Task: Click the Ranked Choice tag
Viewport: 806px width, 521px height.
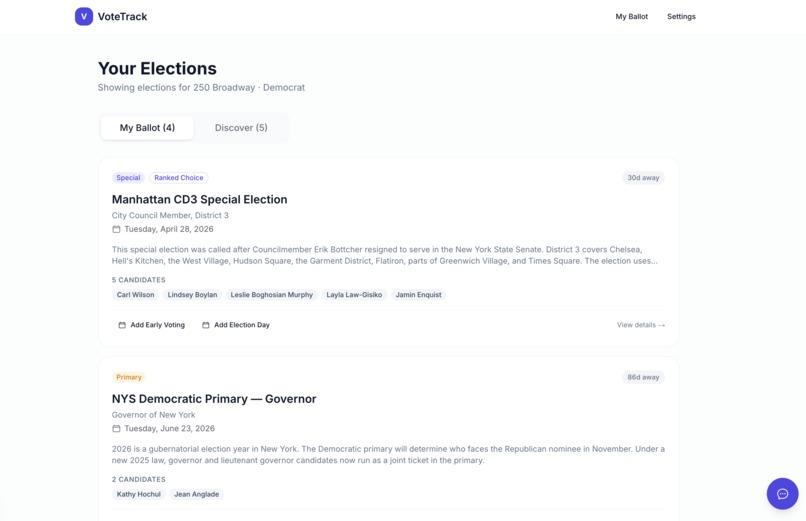Action: coord(178,178)
